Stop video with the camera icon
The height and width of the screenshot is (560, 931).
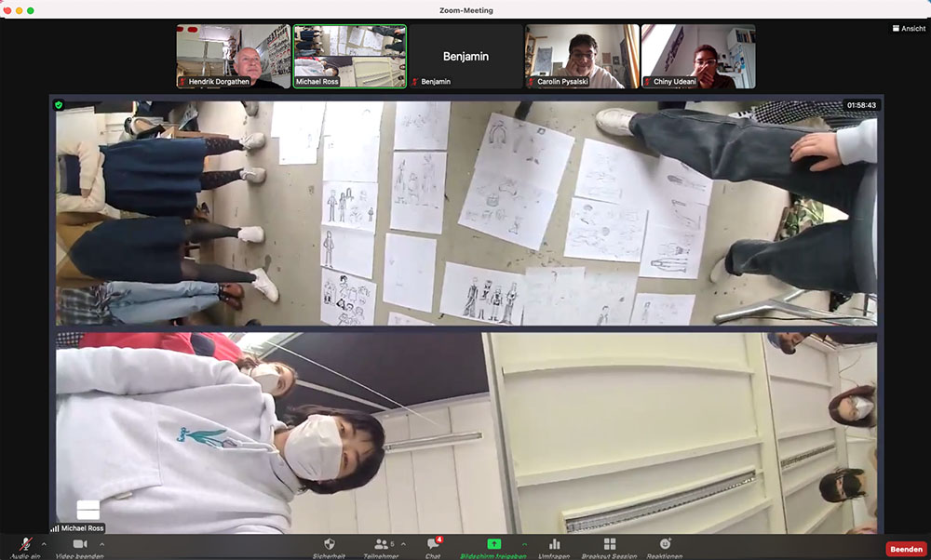79,544
